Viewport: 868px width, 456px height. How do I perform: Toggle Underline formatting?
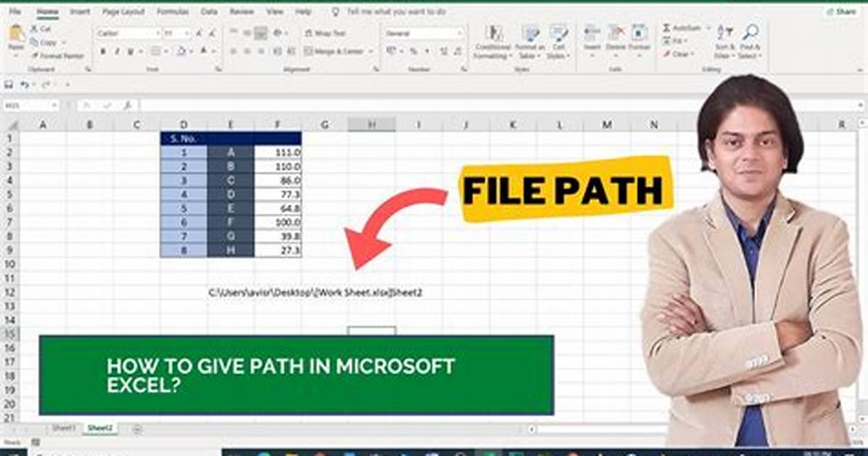click(131, 52)
